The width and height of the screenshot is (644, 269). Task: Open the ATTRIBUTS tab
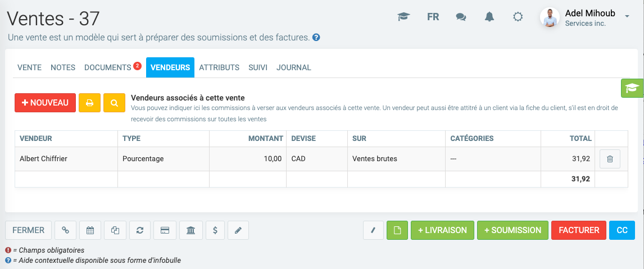[x=219, y=67]
